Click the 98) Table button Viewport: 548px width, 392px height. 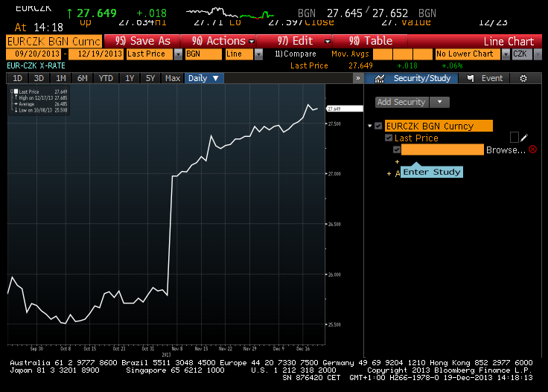click(x=370, y=41)
